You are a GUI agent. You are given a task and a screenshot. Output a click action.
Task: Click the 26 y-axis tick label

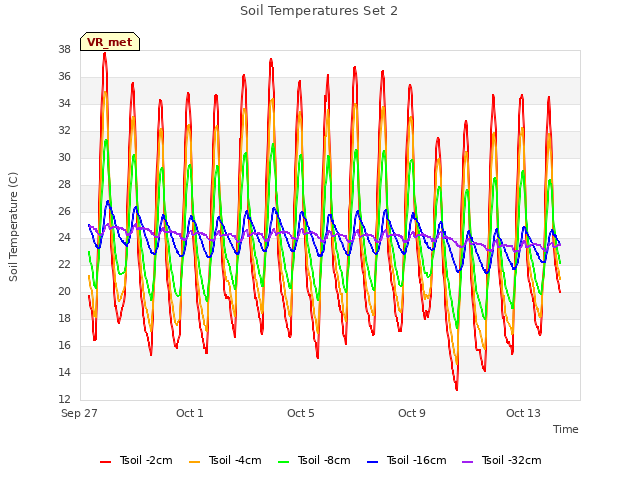64,211
